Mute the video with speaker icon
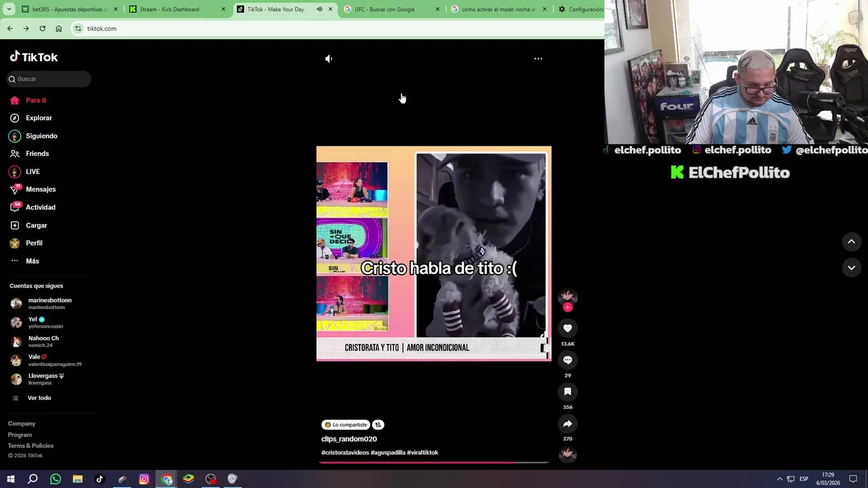The height and width of the screenshot is (488, 868). tap(329, 59)
